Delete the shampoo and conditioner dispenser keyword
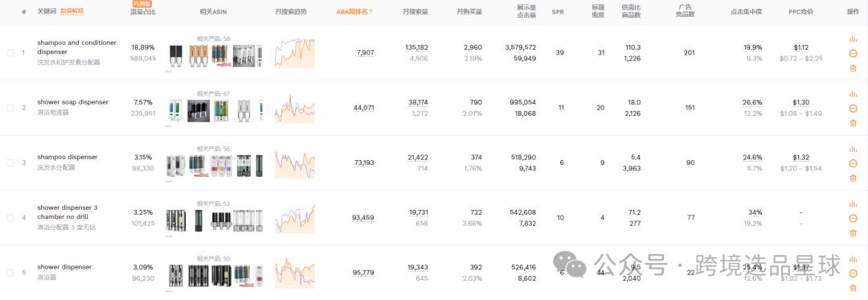 (853, 68)
